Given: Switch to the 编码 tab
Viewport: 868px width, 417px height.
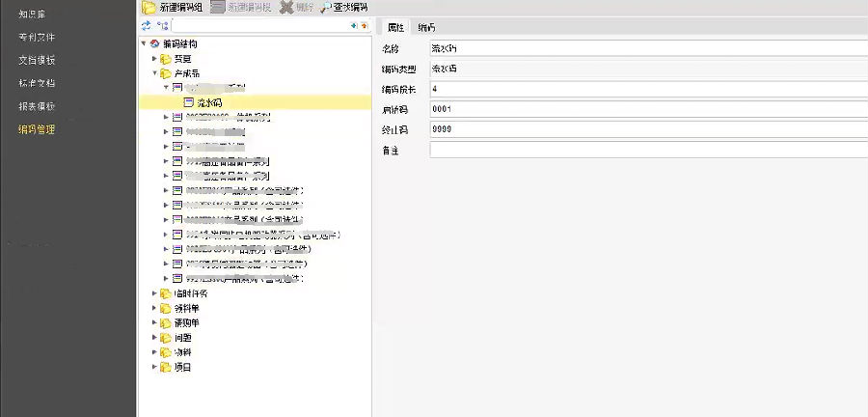Looking at the screenshot, I should [427, 27].
